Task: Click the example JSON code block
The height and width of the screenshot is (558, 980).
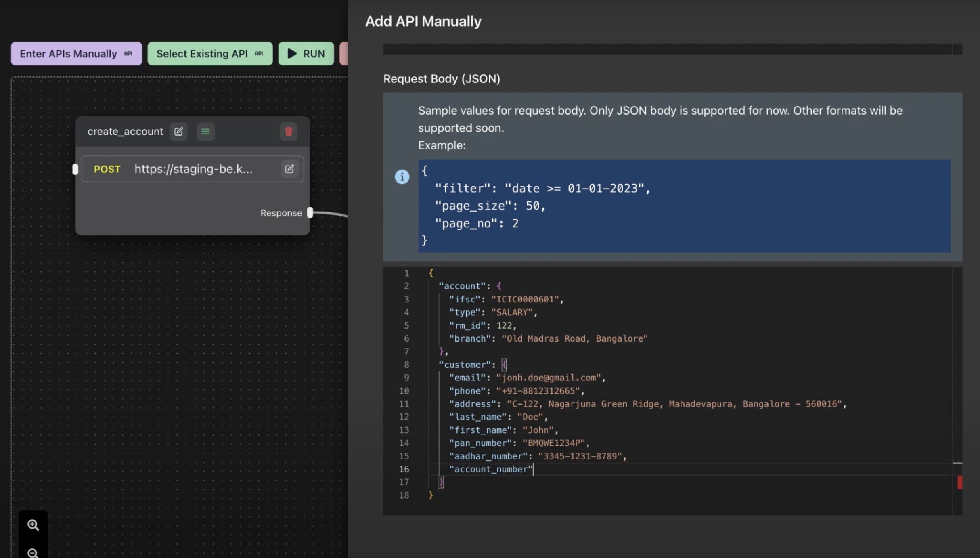Action: 684,206
